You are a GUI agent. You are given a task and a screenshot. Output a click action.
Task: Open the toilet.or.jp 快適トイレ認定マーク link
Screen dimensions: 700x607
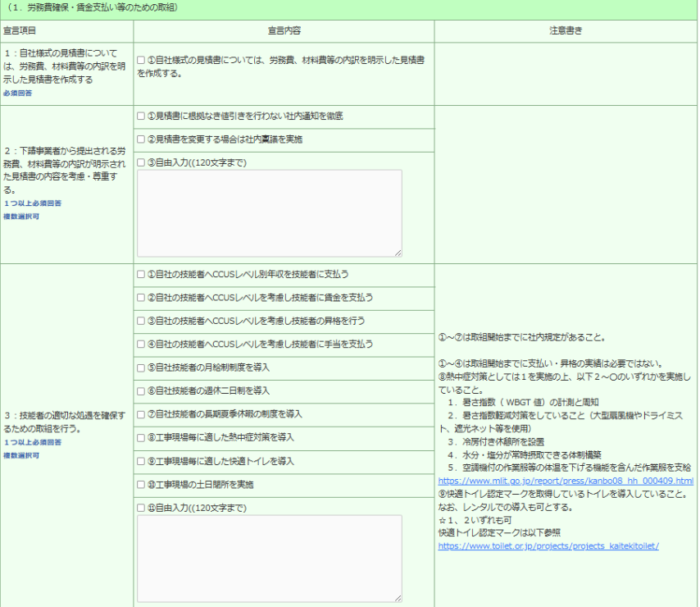[x=548, y=545]
